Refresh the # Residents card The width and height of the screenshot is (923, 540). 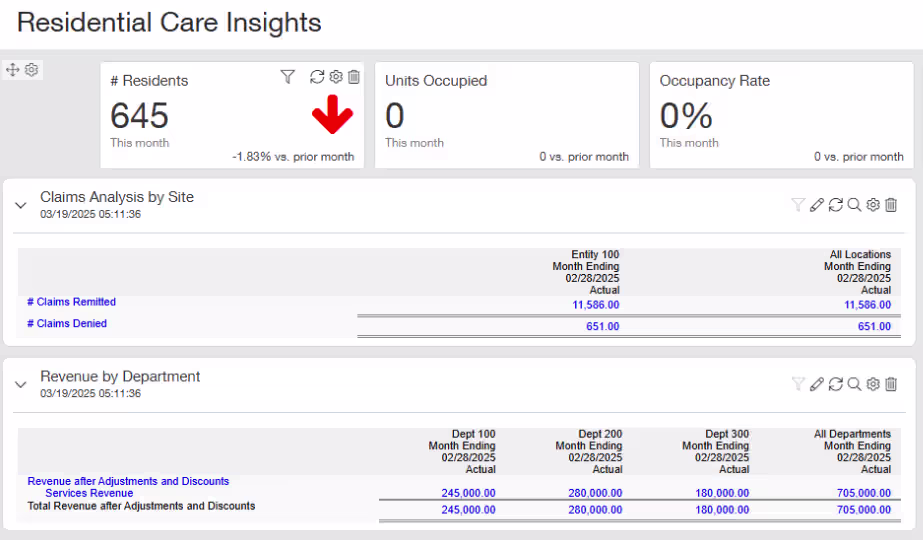coord(317,77)
